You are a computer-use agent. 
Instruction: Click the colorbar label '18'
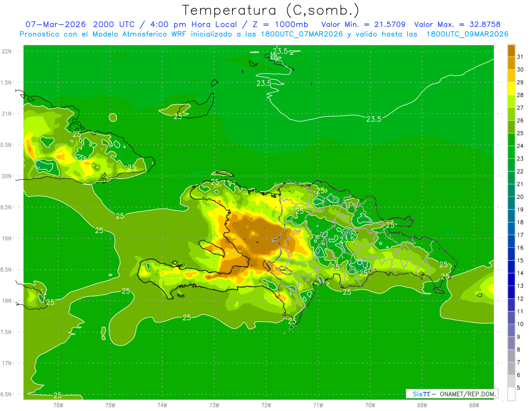pos(520,222)
